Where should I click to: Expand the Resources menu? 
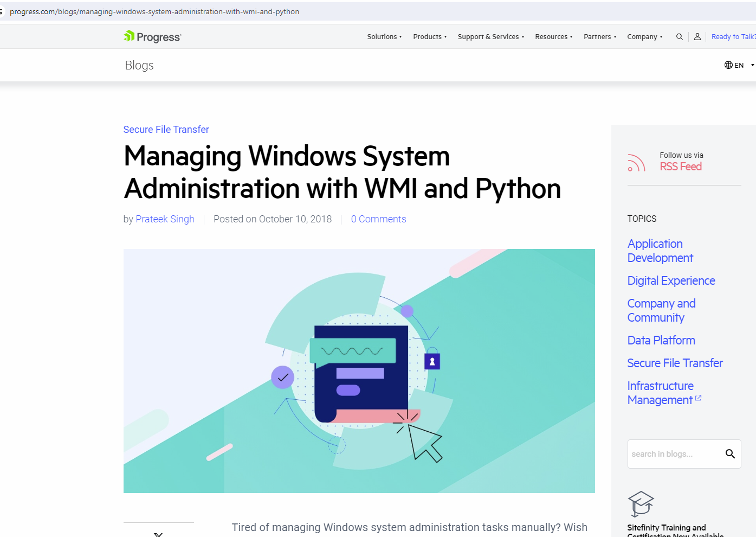(553, 37)
